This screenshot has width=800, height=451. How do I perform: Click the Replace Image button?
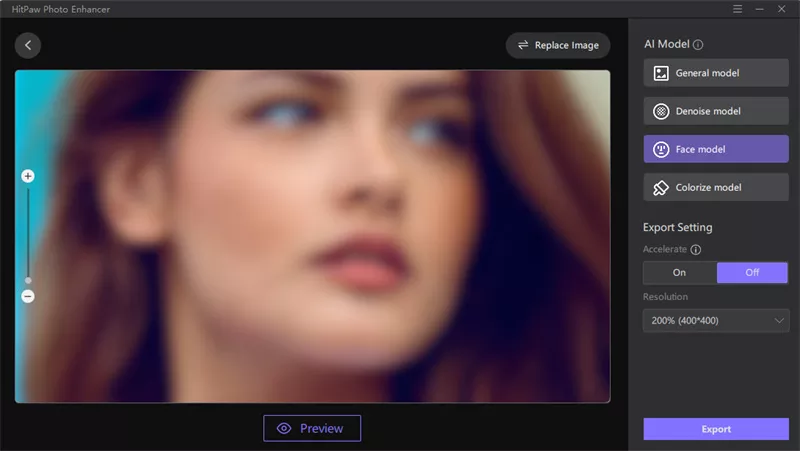click(x=558, y=45)
